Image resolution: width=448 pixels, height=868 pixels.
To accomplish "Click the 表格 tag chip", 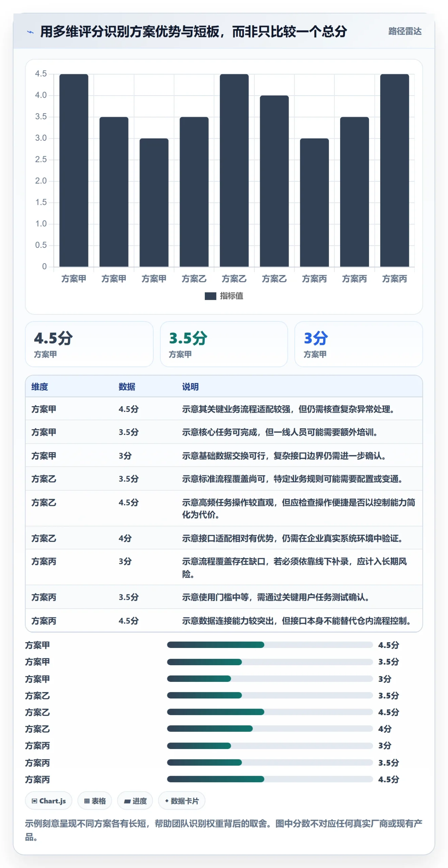I will click(x=95, y=801).
